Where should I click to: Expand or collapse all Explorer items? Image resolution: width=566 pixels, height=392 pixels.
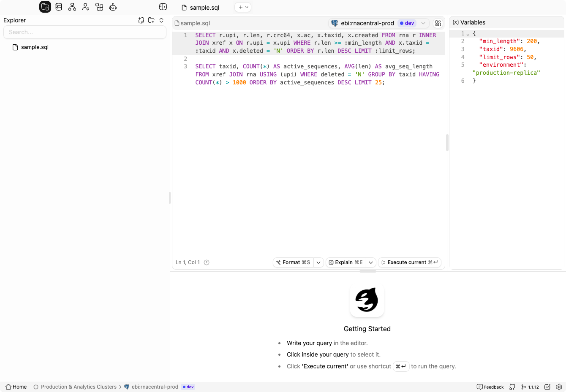(x=161, y=20)
